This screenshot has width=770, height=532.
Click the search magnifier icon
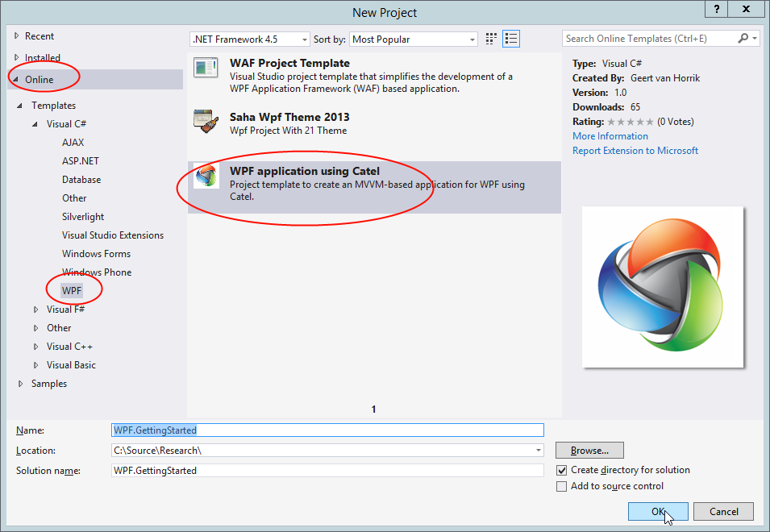pyautogui.click(x=743, y=38)
